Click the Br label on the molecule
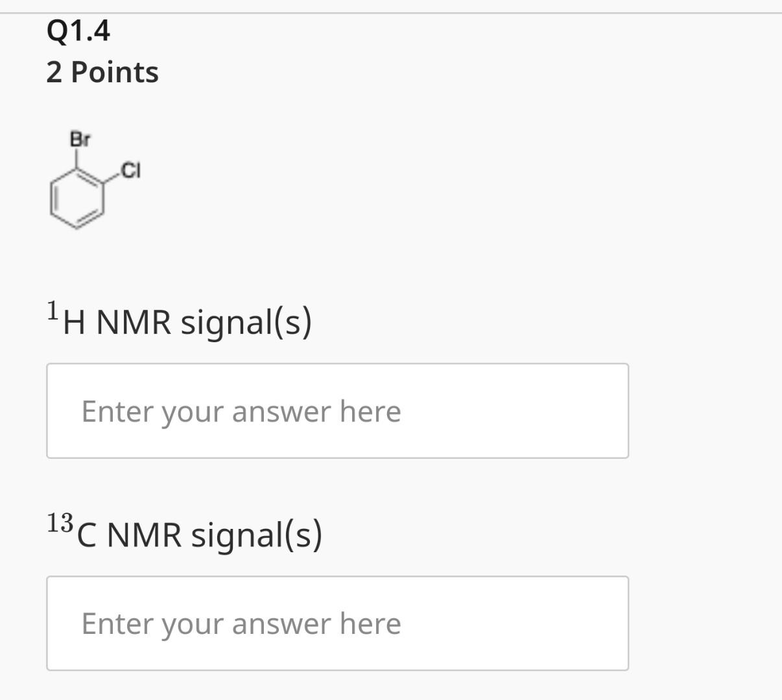Screen dimensions: 782x700 click(x=79, y=139)
